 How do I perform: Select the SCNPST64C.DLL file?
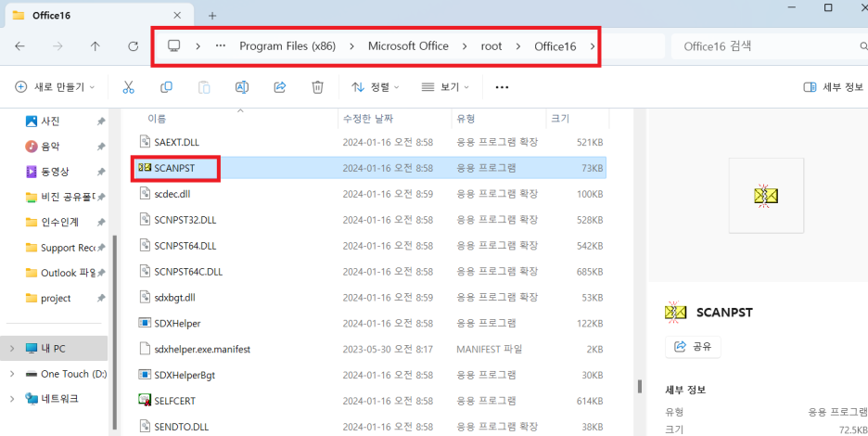click(369, 272)
